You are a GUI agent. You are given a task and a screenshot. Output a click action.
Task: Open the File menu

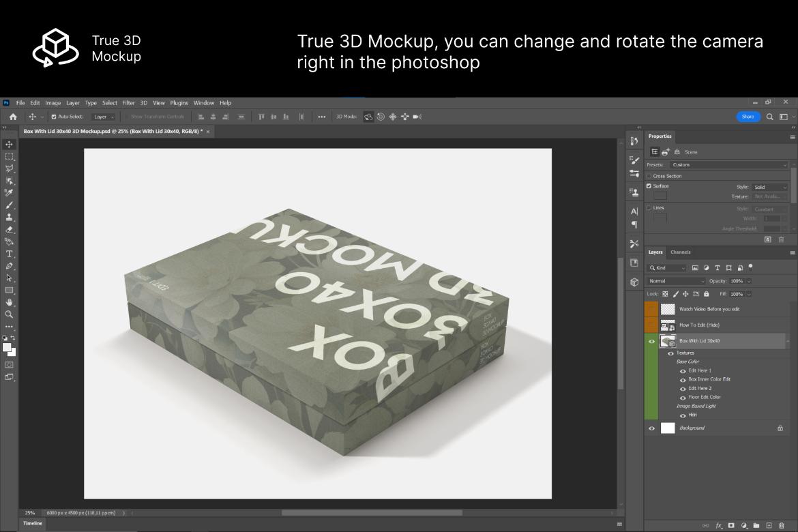(20, 103)
